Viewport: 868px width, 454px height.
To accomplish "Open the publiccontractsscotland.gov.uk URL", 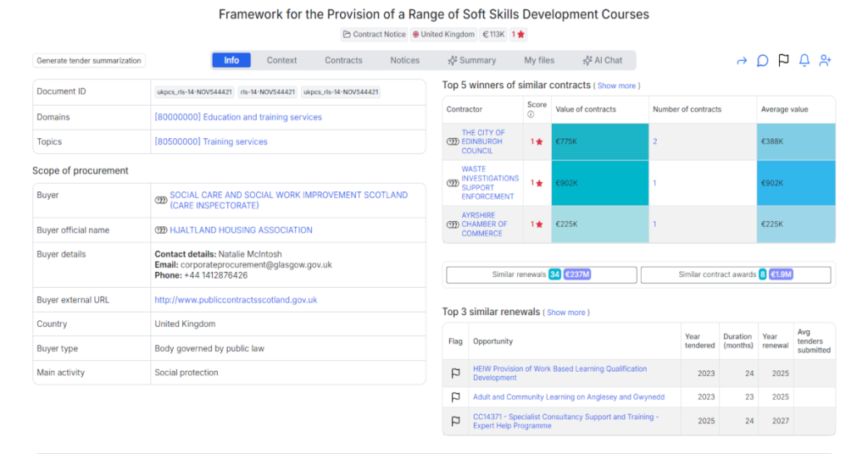I will [x=236, y=300].
